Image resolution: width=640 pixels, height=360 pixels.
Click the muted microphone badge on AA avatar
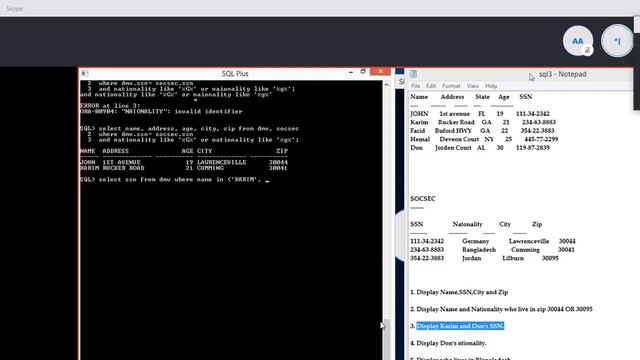pos(587,51)
